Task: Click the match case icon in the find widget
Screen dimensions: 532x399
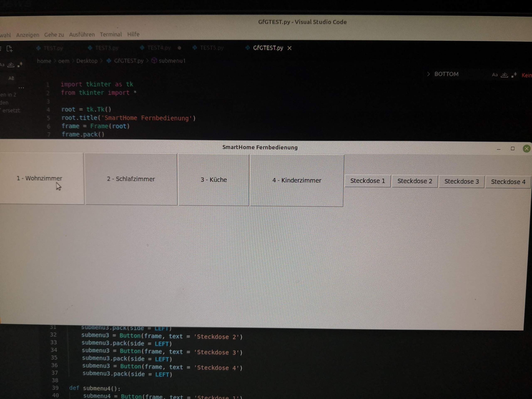Action: click(x=494, y=75)
